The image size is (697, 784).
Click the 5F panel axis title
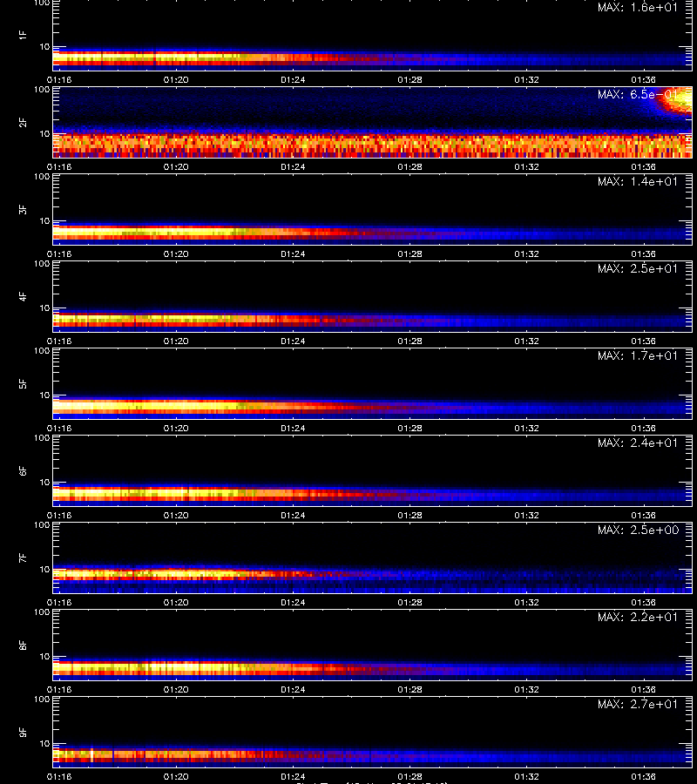tap(23, 383)
